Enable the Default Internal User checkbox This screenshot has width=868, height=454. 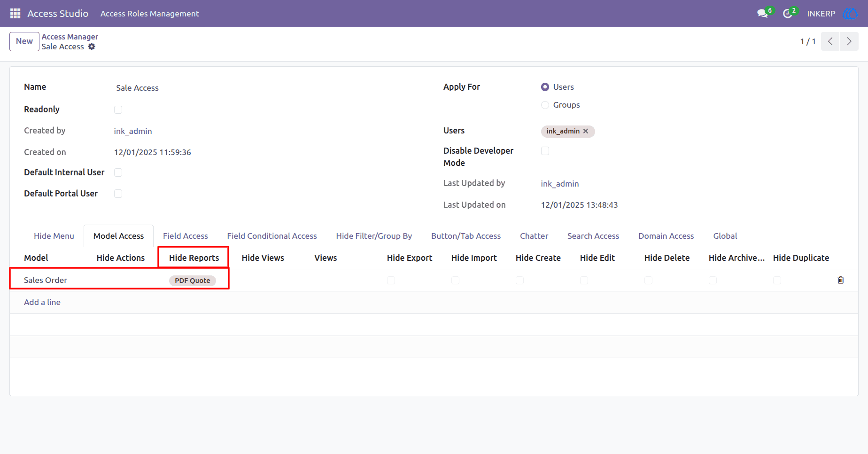[x=118, y=172]
